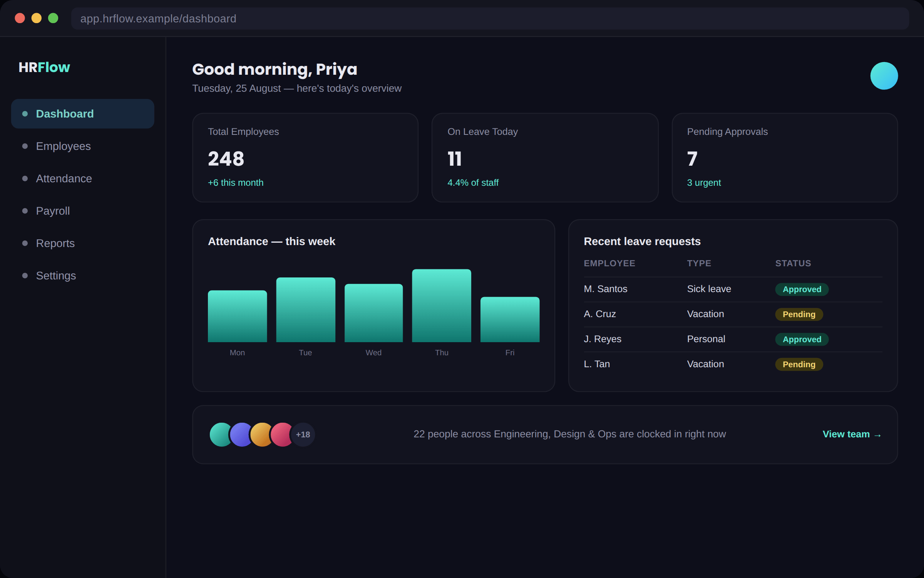Open the +18 more members badge
The height and width of the screenshot is (578, 924).
[303, 435]
